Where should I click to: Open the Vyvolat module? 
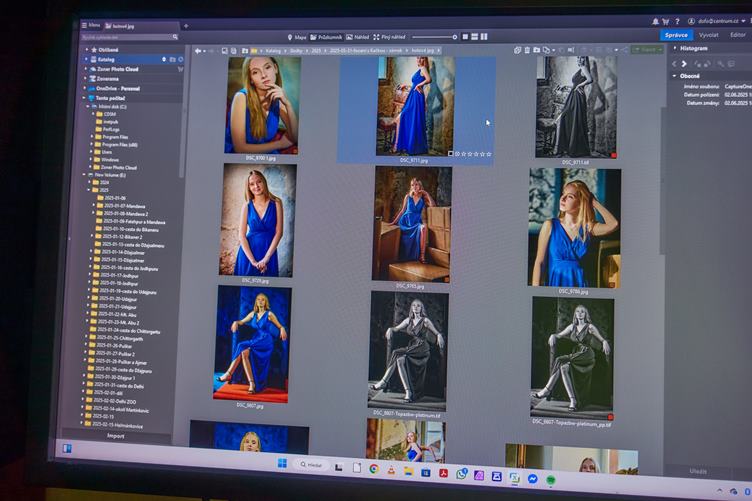click(x=708, y=35)
